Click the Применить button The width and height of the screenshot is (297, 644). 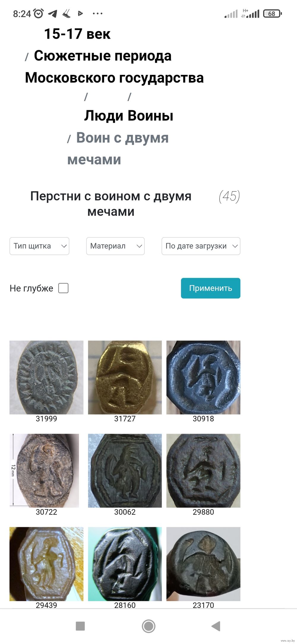(211, 288)
